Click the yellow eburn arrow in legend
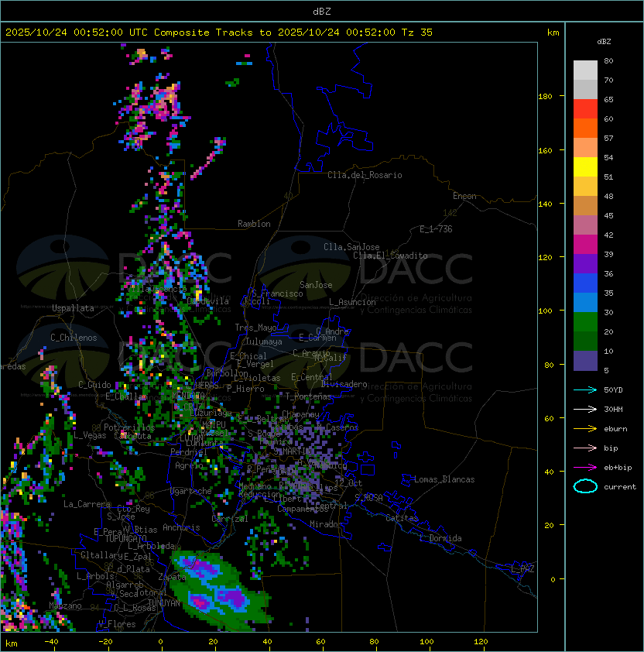The width and height of the screenshot is (644, 652). [585, 429]
